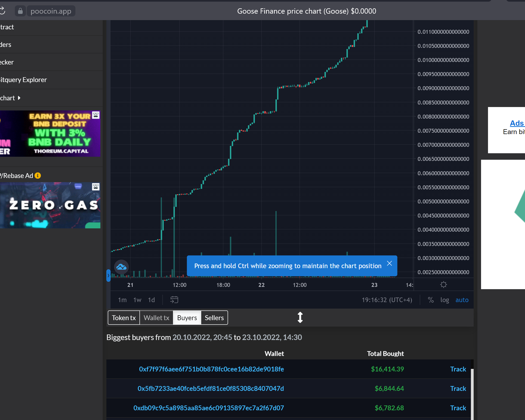Toggle log scale mode
Viewport: 525px width, 420px height.
444,300
